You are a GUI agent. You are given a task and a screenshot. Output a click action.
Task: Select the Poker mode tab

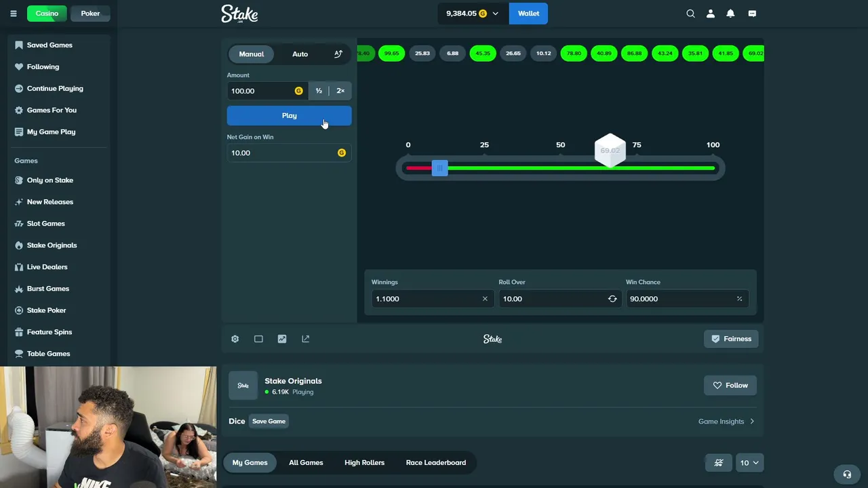[90, 14]
